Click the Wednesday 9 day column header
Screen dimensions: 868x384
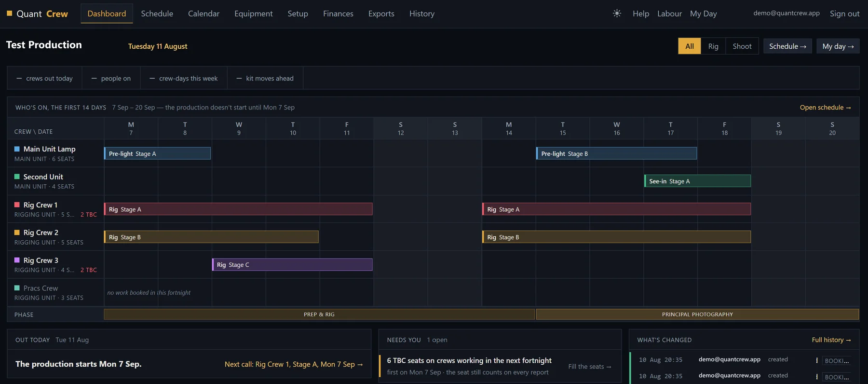coord(239,128)
